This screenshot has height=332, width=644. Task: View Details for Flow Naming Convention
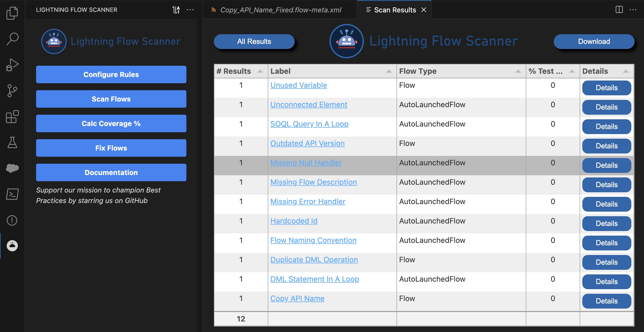tap(607, 243)
